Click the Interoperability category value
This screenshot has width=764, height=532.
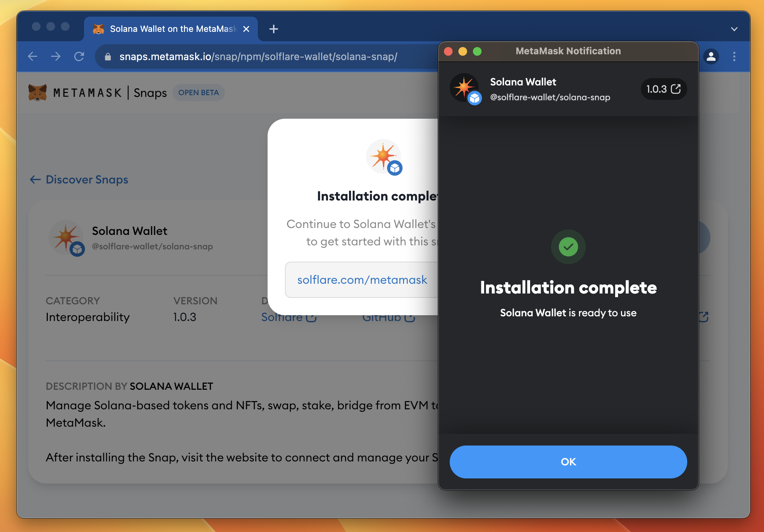[88, 317]
